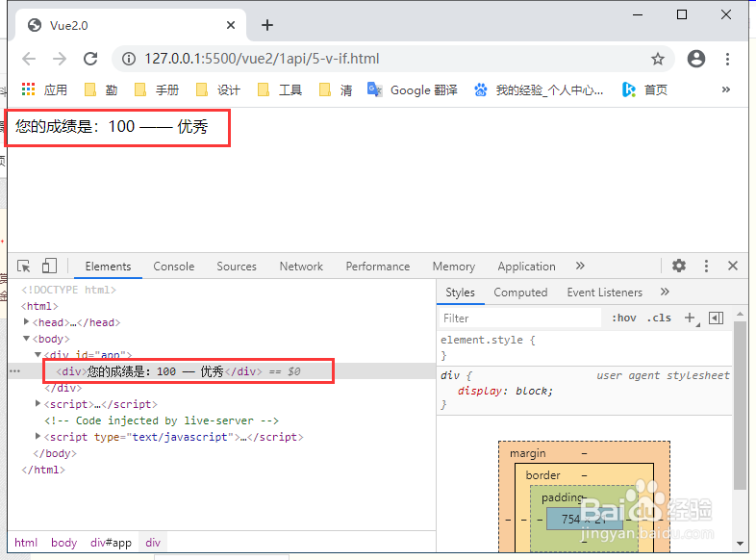Image resolution: width=756 pixels, height=560 pixels.
Task: Select the Computed sidebar tab
Action: pyautogui.click(x=520, y=293)
